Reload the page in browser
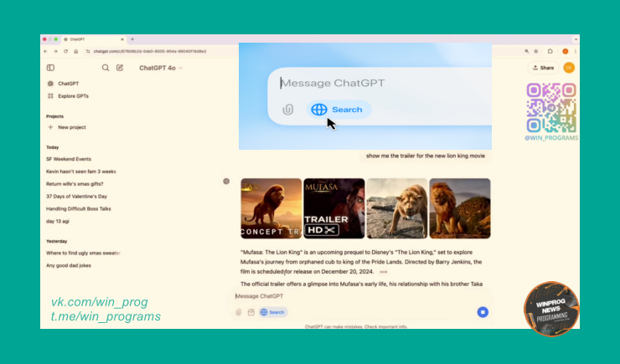Viewport: 620px width, 364px height. pyautogui.click(x=65, y=51)
